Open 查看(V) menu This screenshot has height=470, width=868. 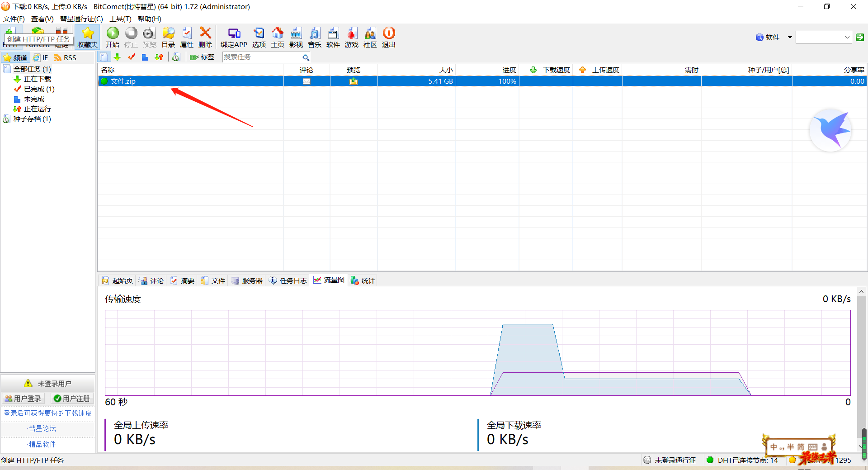pos(42,19)
